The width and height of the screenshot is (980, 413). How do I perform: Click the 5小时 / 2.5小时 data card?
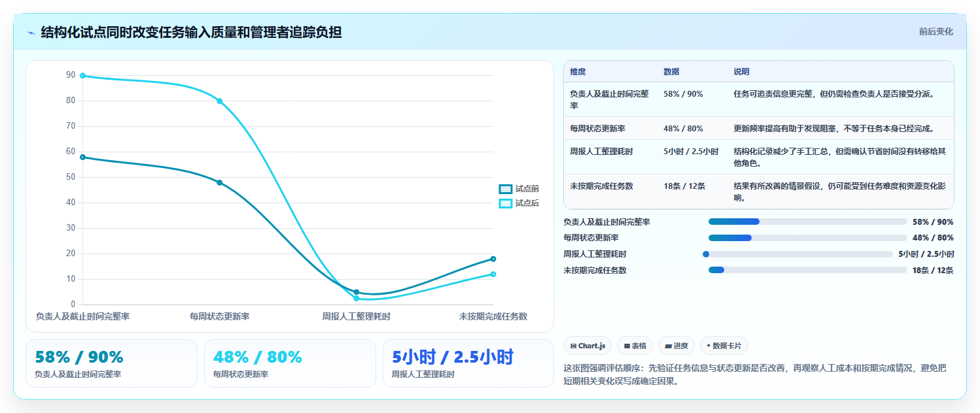[468, 363]
